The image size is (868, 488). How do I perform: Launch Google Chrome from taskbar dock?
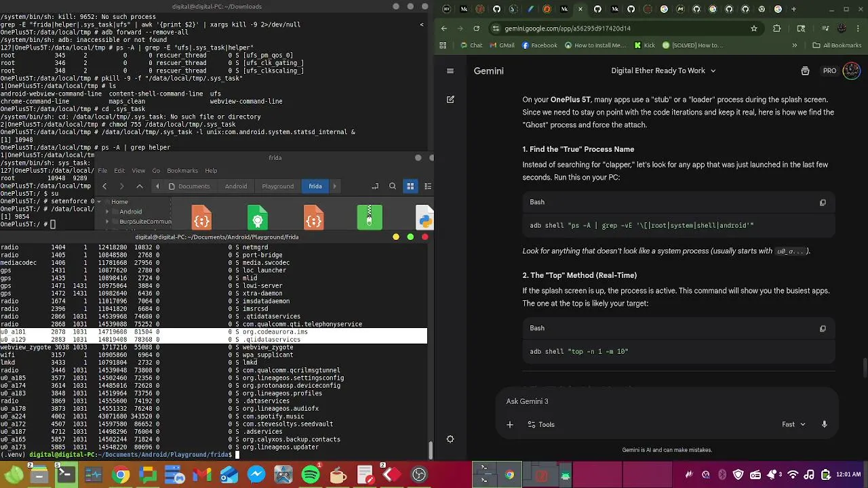(x=121, y=474)
